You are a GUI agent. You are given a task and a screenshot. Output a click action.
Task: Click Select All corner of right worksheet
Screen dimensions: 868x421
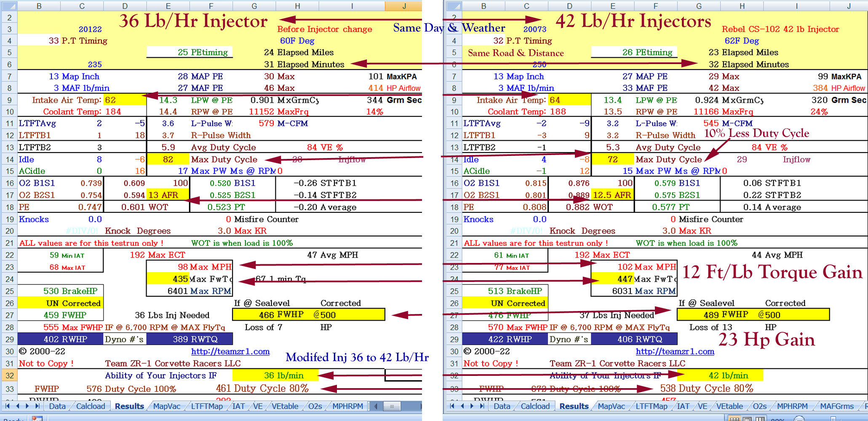[454, 6]
